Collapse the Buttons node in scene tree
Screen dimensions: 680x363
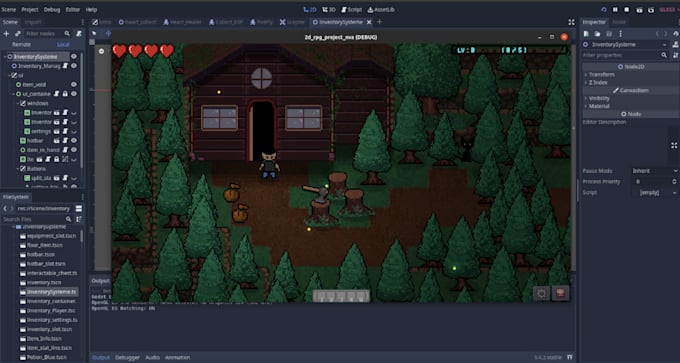tap(19, 169)
